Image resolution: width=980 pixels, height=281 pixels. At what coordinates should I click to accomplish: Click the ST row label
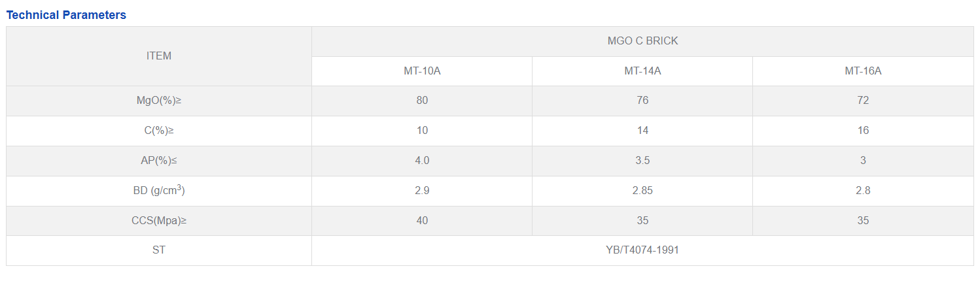159,250
